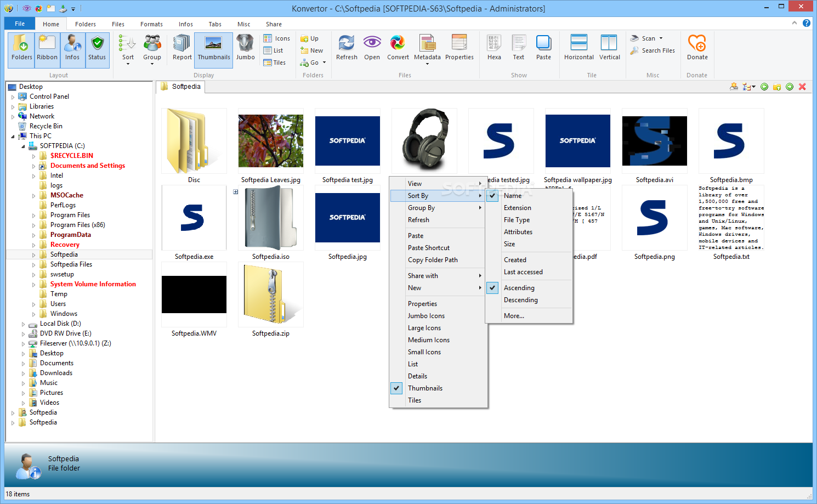Choose Group By in context menu
The image size is (817, 504).
(438, 208)
